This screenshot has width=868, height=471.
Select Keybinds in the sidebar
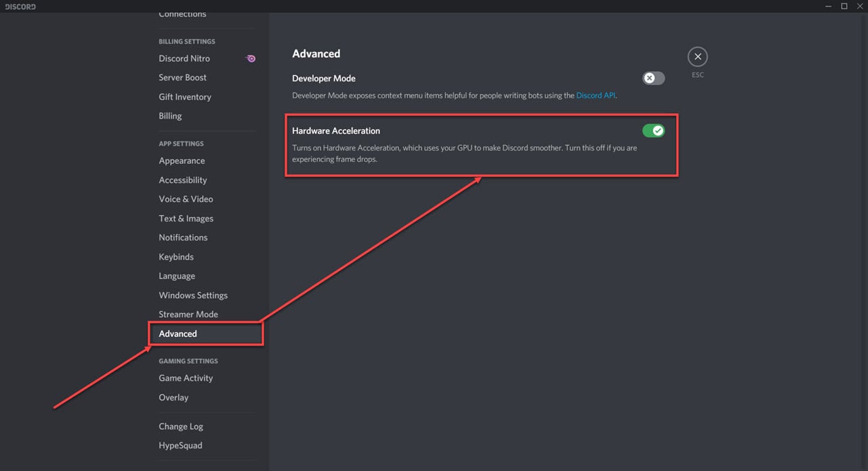coord(176,257)
